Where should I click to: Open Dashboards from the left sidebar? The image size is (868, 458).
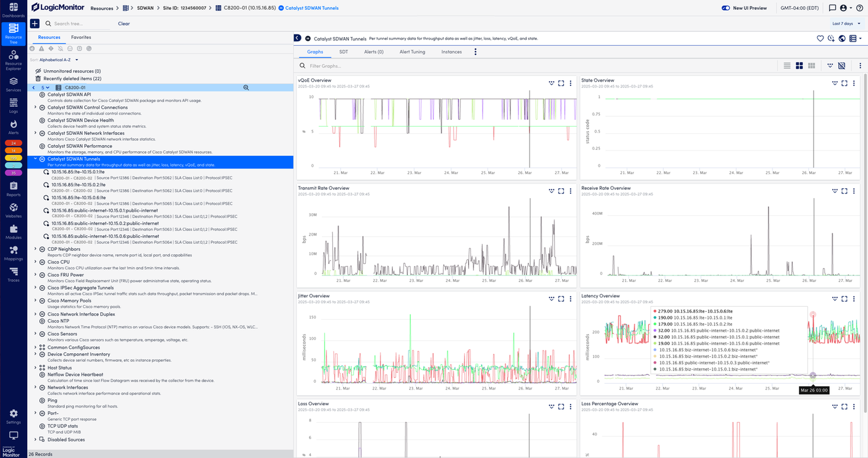coord(13,10)
